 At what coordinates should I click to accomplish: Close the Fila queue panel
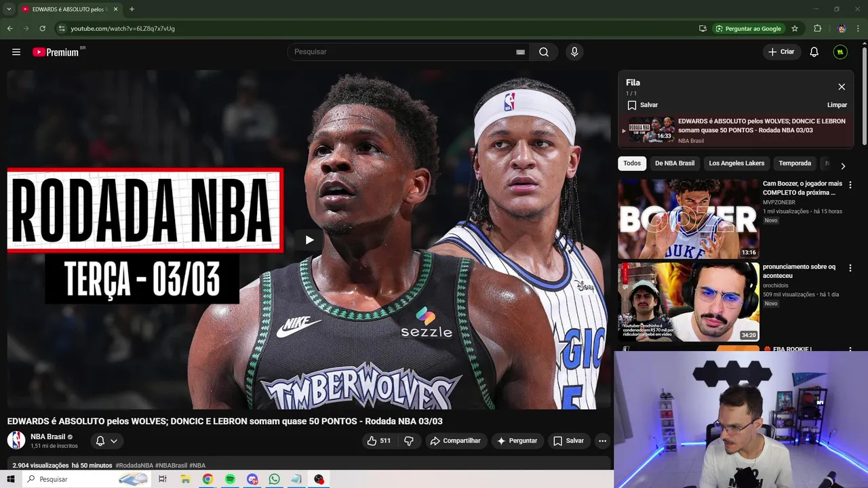pyautogui.click(x=842, y=87)
